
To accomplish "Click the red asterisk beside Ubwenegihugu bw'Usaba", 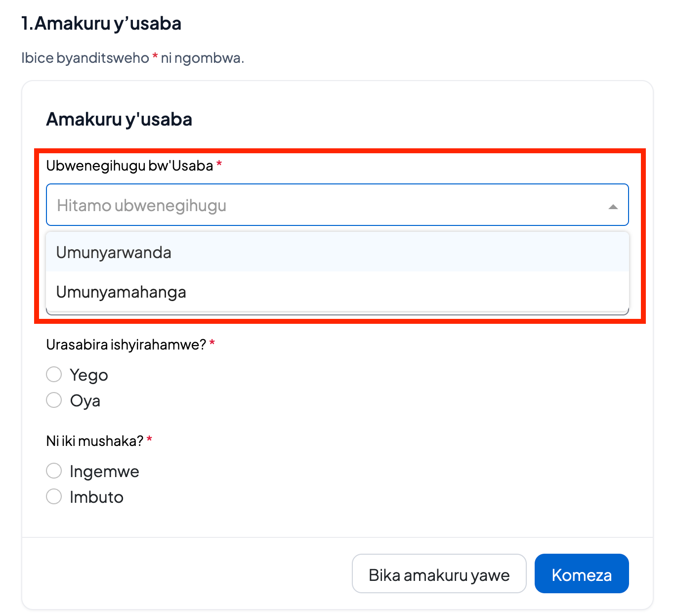I will (219, 164).
